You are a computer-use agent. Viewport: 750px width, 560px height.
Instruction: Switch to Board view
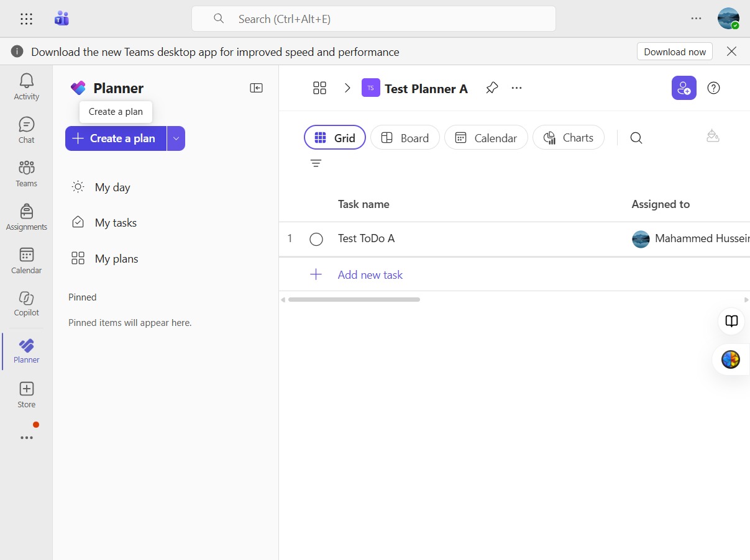point(405,138)
